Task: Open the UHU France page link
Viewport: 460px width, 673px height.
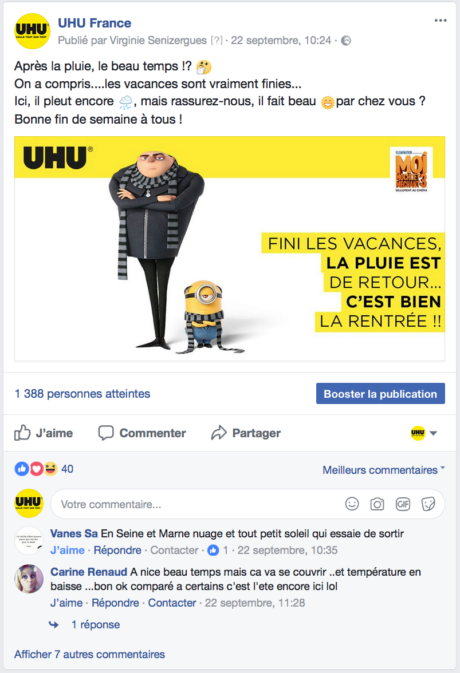Action: (x=94, y=23)
